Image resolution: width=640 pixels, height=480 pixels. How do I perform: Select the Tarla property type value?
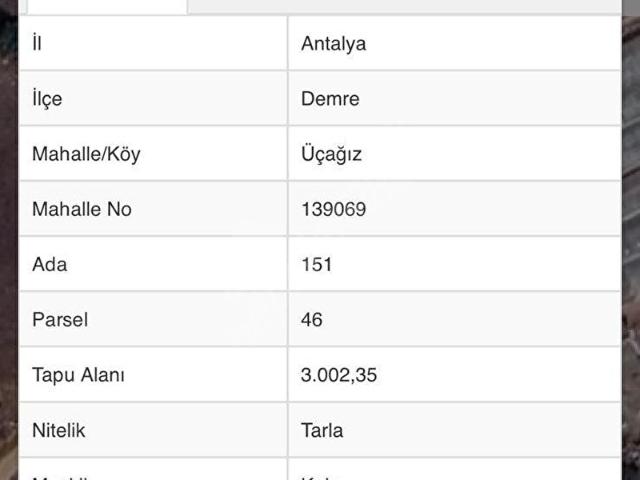tap(322, 430)
